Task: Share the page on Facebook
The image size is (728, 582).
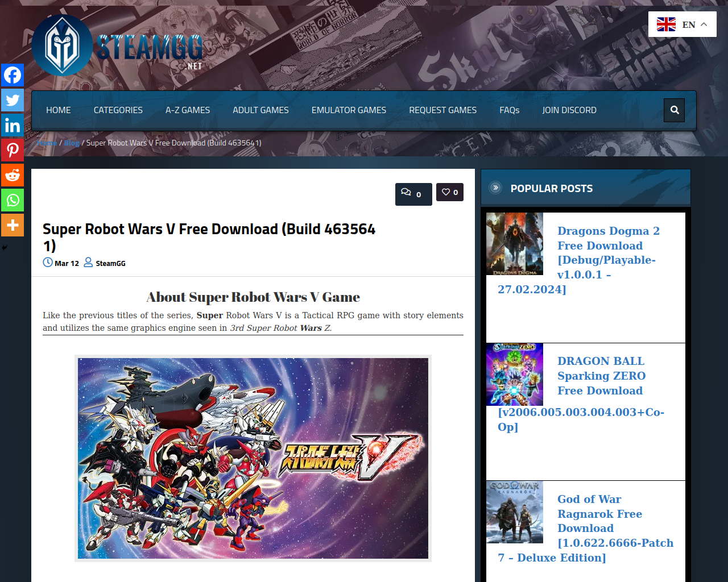Action: tap(12, 75)
